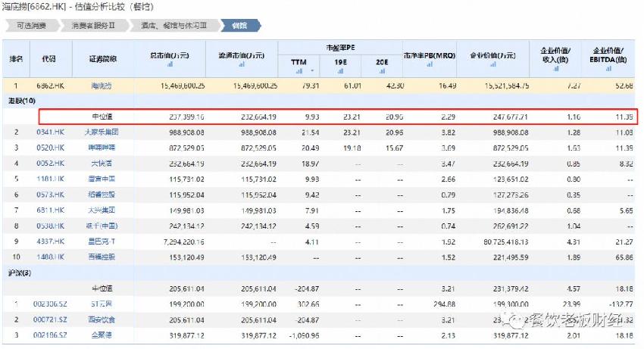This screenshot has height=349, width=644.
Task: Select PB value 294.88
Action: tap(445, 304)
